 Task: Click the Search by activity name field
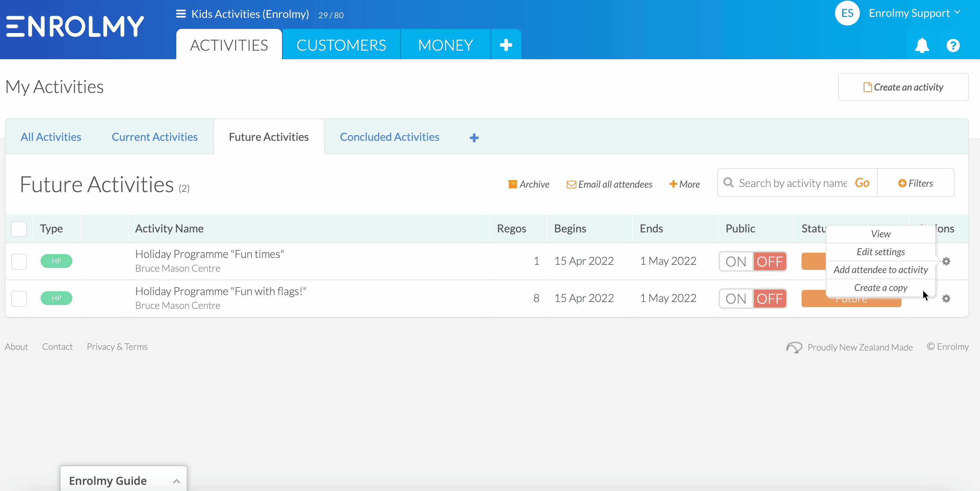[x=793, y=183]
